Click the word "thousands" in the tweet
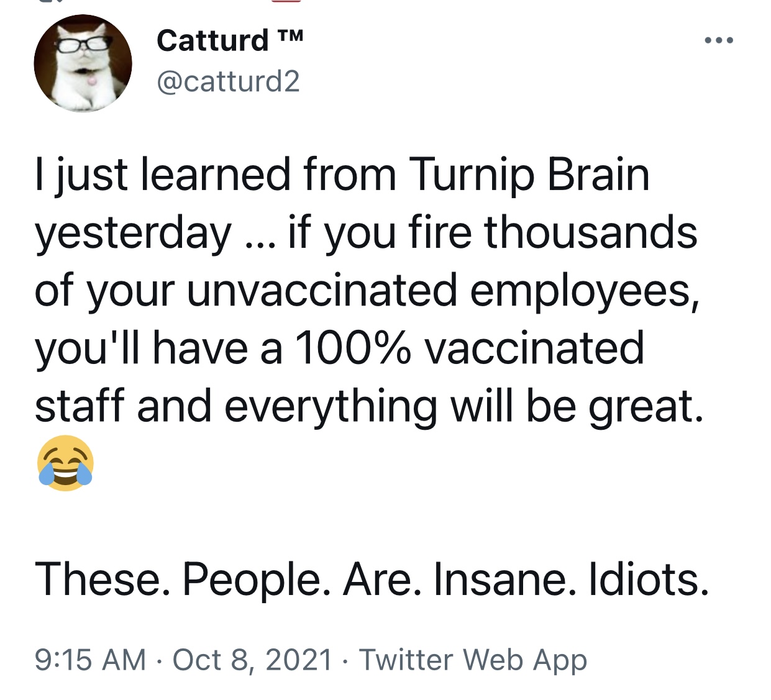Image resolution: width=771 pixels, height=700 pixels. coord(590,232)
